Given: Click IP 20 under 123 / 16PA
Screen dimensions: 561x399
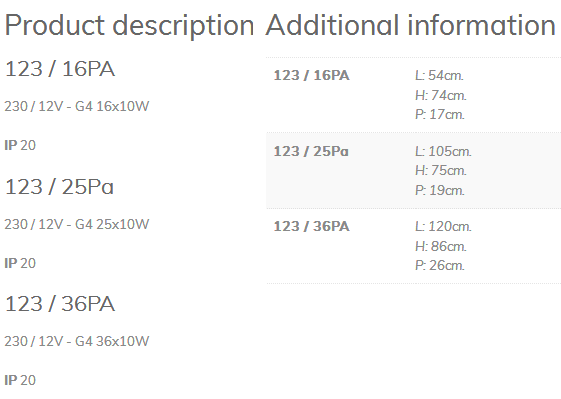Looking at the screenshot, I should point(20,145).
